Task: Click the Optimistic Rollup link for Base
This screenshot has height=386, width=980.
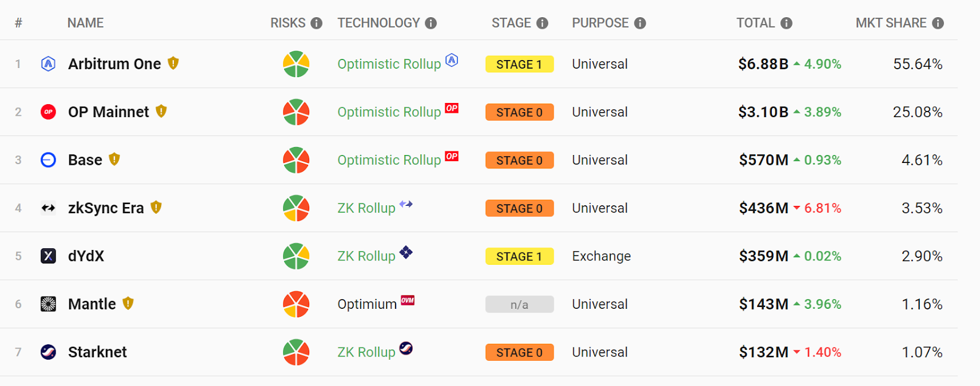Action: 389,160
